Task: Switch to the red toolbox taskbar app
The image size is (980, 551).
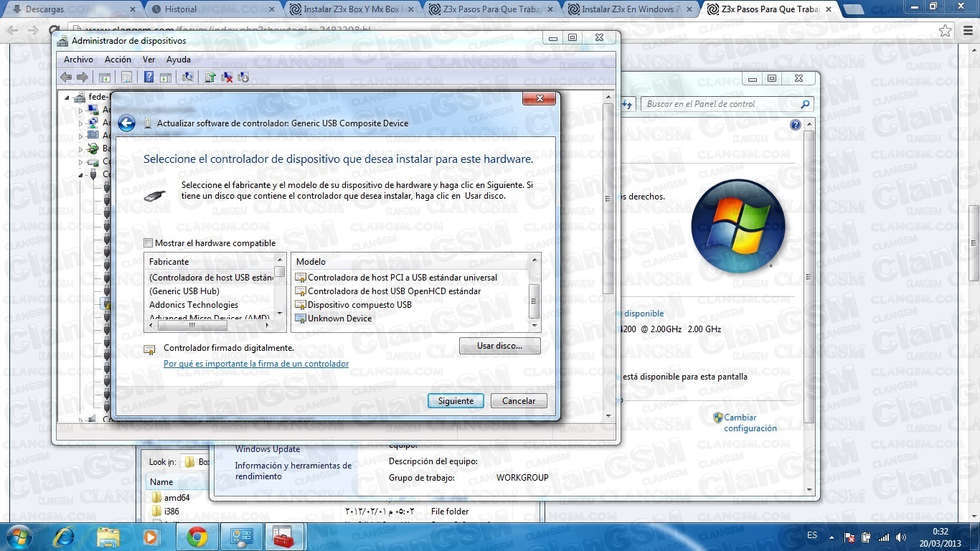Action: pyautogui.click(x=285, y=537)
